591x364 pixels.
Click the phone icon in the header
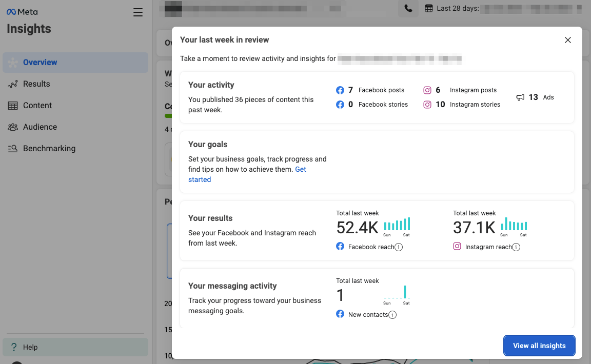(x=408, y=8)
